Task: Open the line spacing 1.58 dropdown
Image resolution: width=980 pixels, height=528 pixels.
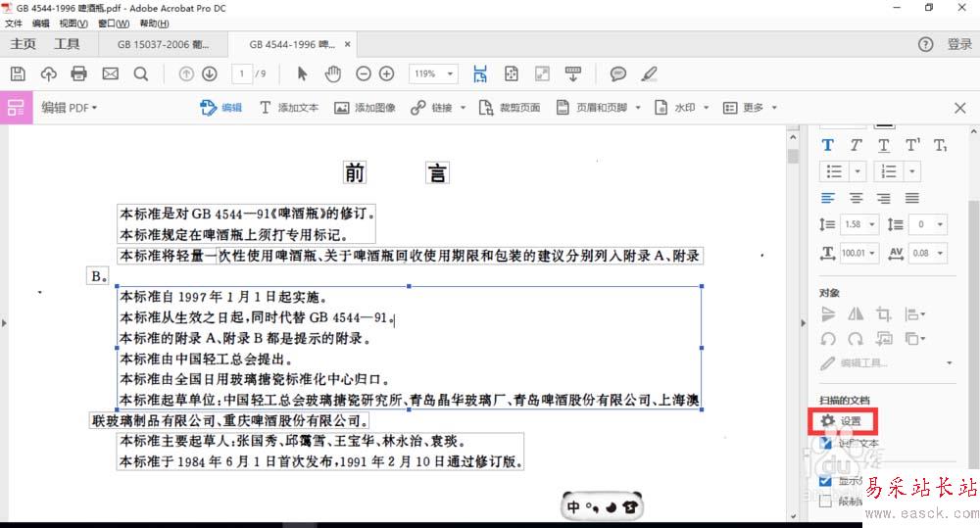Action: pyautogui.click(x=872, y=224)
